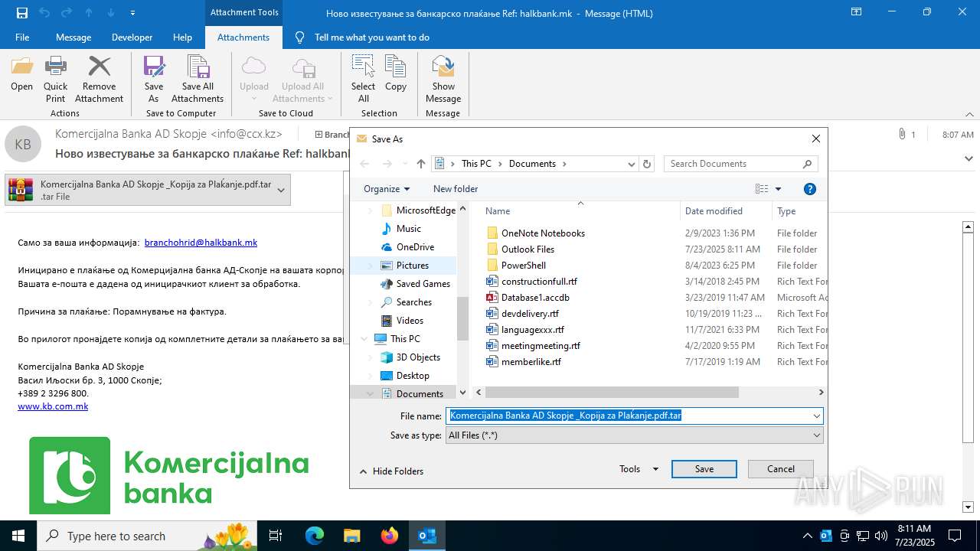Open the File name history dropdown
The image size is (980, 551).
point(817,416)
